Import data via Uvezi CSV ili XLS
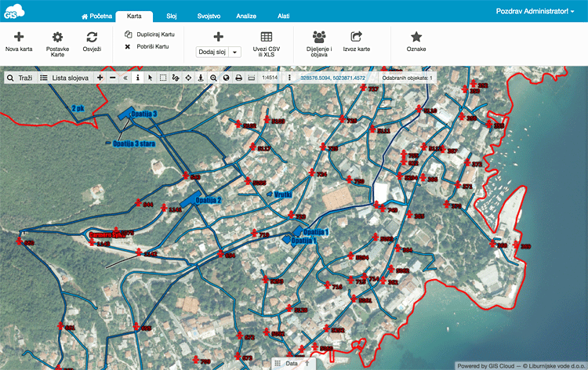588x370 pixels. point(267,44)
